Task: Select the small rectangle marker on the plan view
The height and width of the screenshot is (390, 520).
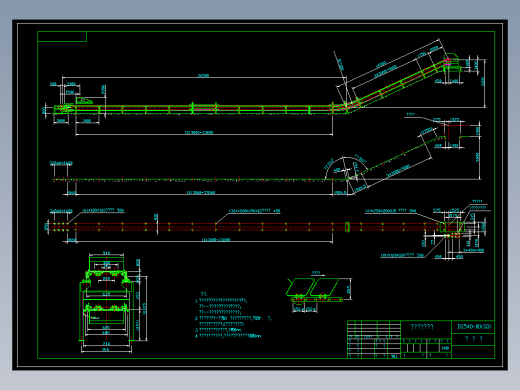Action: point(347,227)
